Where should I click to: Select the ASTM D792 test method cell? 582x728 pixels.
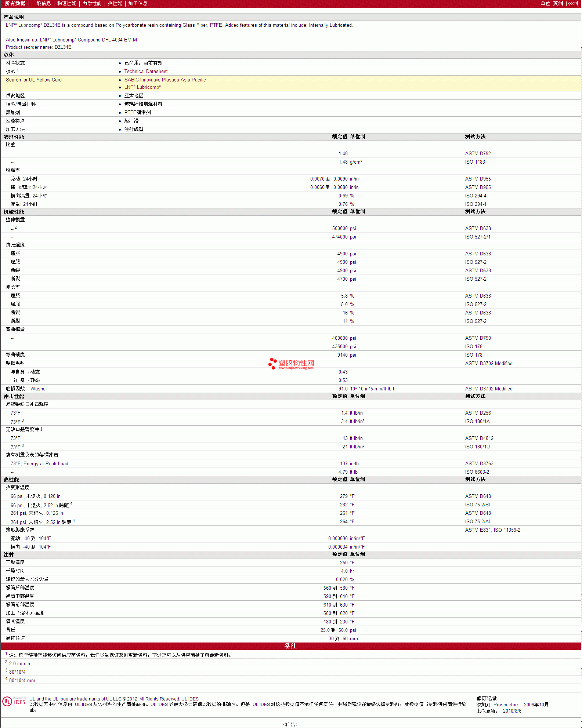pos(478,154)
